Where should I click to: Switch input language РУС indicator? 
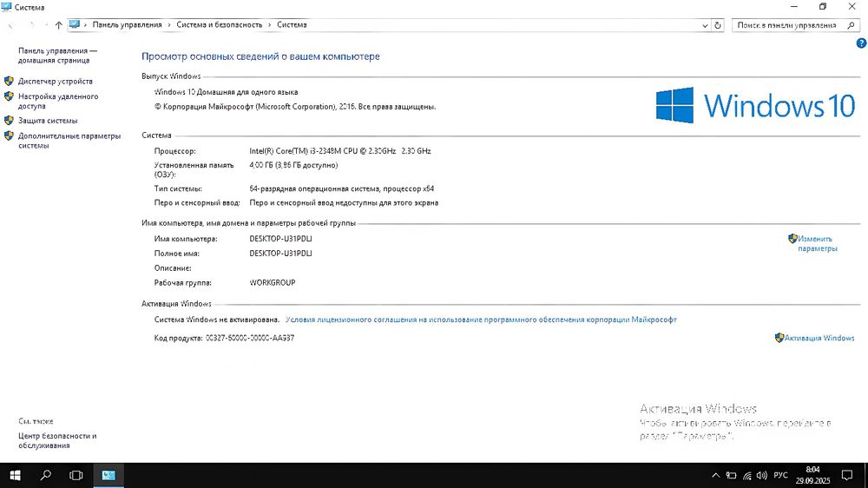(780, 475)
